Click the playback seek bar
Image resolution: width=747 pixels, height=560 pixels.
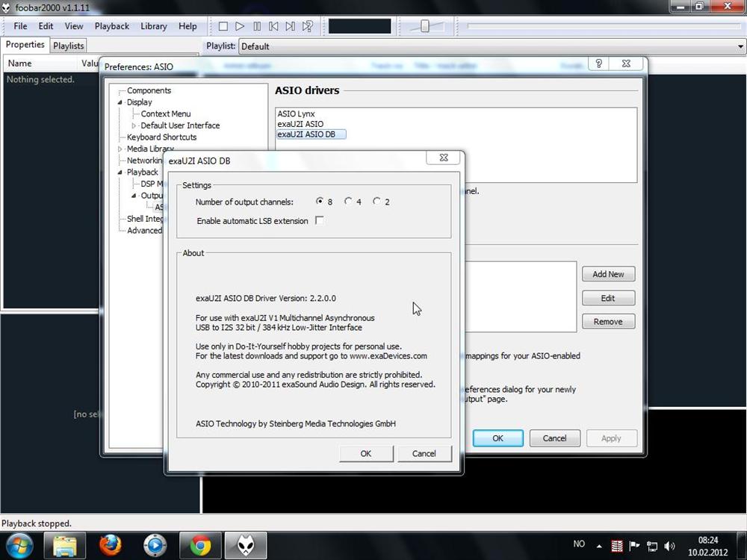click(604, 26)
